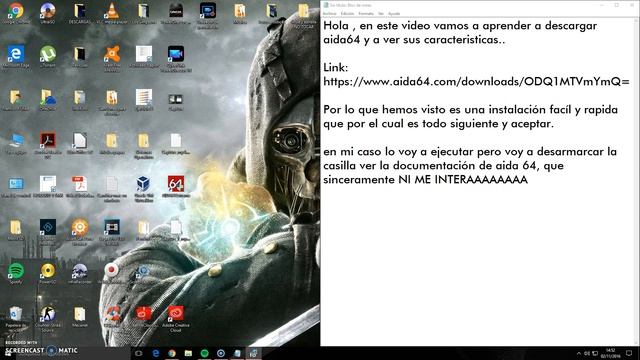Viewport: 640px width, 360px height.
Task: Open the Adobe Acrobat Reader DC shortcut
Action: tap(48, 144)
